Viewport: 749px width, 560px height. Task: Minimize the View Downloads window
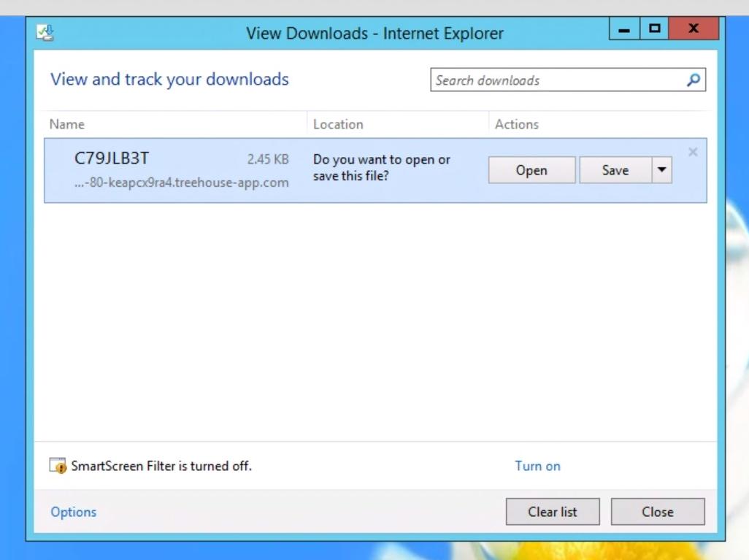pos(624,28)
